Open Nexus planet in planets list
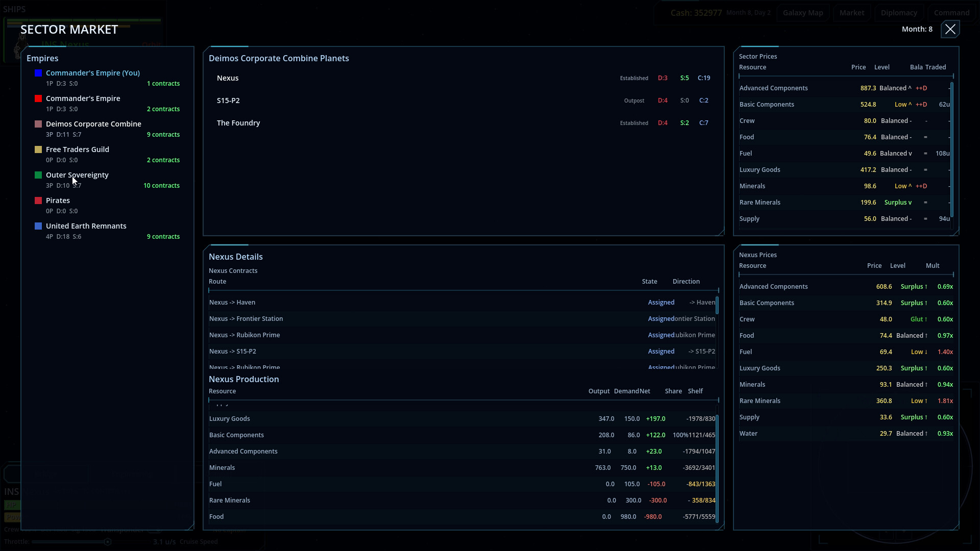Screen dimensions: 980x551 [x=463, y=78]
